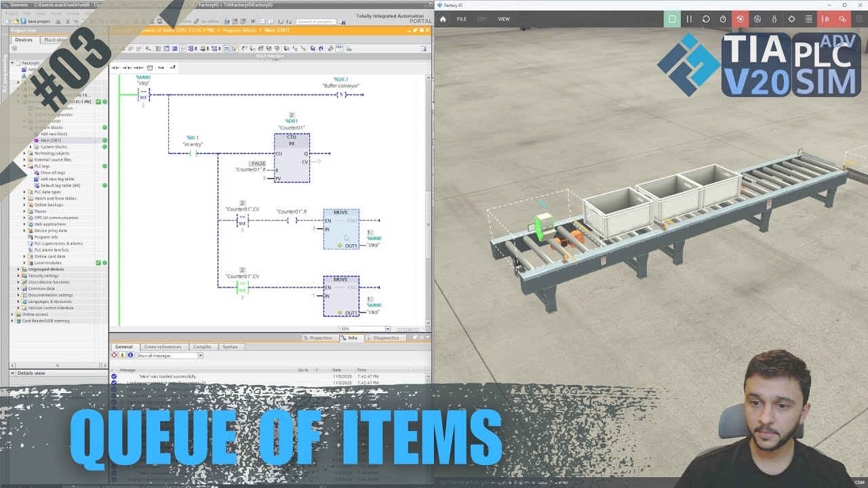Expand Online backups node
The width and height of the screenshot is (868, 488).
pyautogui.click(x=25, y=205)
